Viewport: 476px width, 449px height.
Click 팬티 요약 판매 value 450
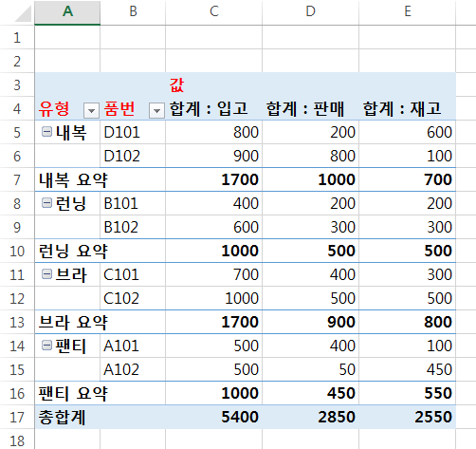[341, 393]
